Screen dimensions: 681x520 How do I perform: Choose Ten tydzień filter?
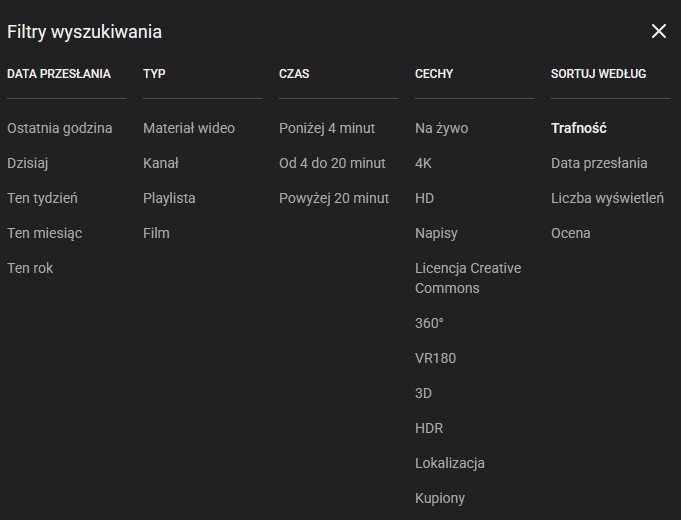point(42,198)
